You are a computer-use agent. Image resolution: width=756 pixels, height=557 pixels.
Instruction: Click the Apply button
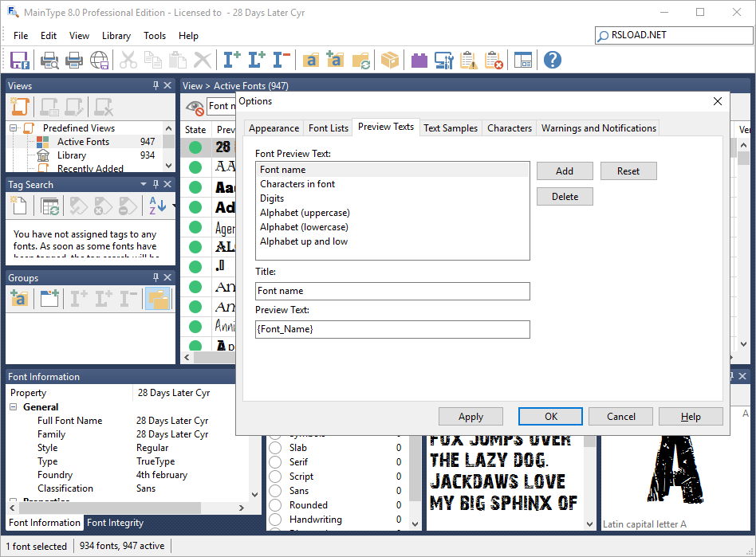coord(471,417)
